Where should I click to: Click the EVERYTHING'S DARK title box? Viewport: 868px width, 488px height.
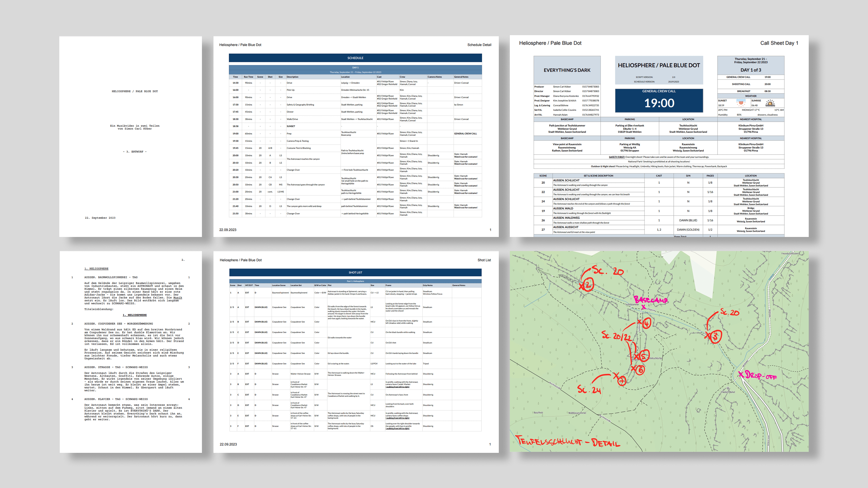pos(567,70)
